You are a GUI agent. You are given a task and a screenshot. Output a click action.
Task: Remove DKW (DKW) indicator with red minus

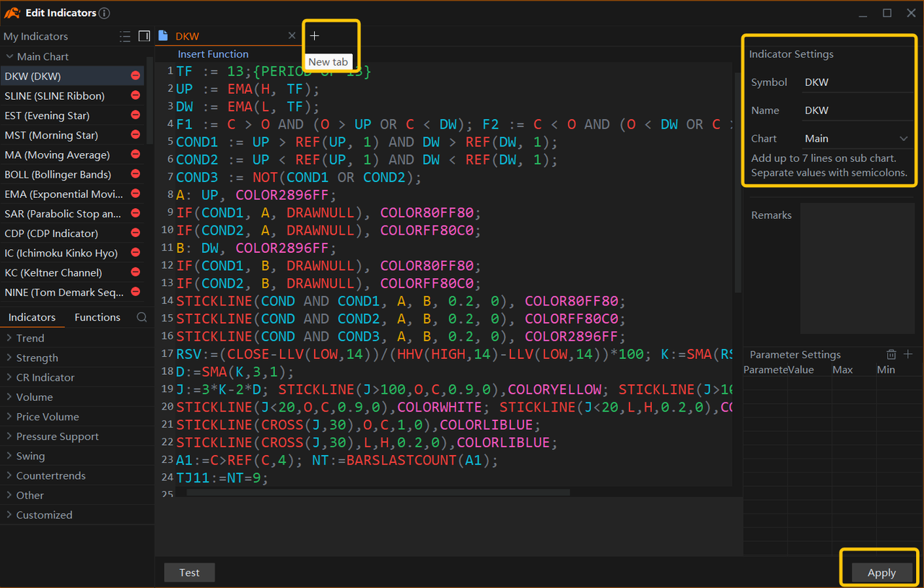point(135,76)
